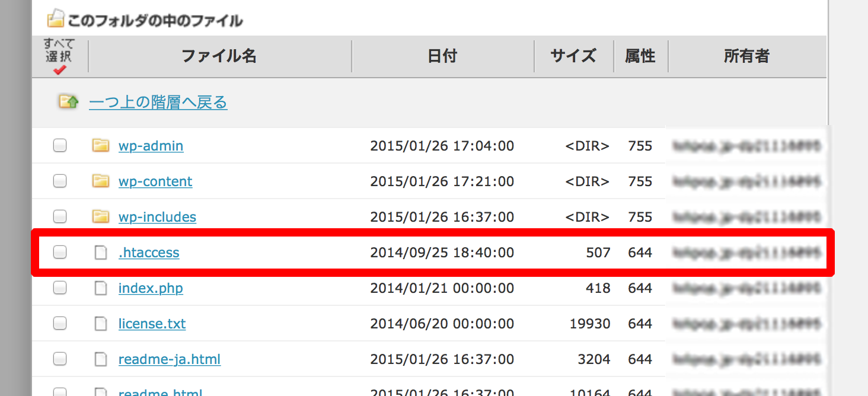
Task: Click the date 2015/01/26 17:21:00
Action: pos(442,181)
